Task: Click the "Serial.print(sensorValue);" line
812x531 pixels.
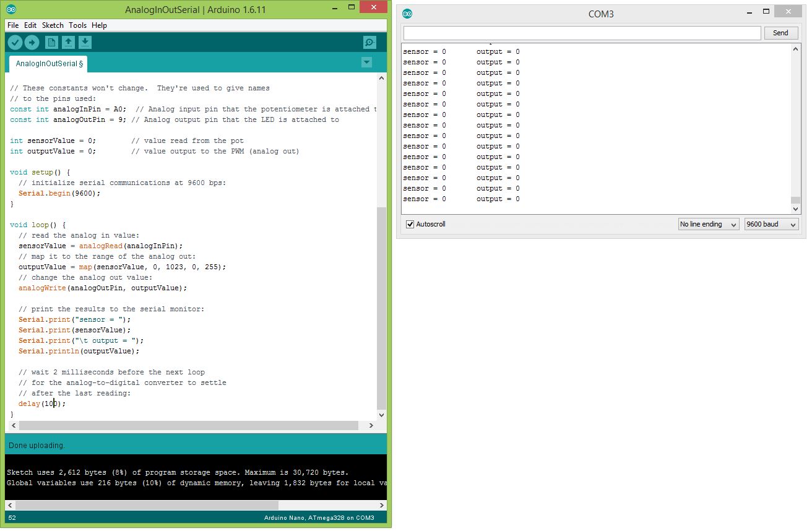Action: pos(75,330)
